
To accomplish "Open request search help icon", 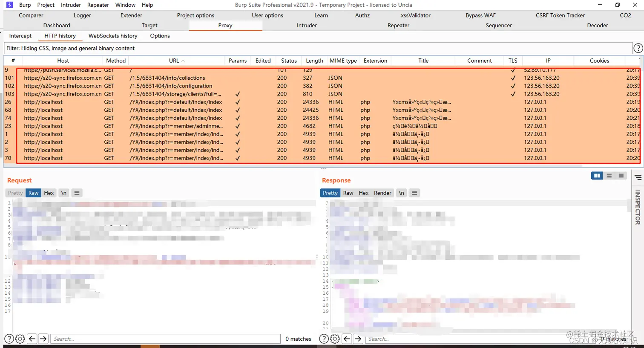I will tap(9, 339).
